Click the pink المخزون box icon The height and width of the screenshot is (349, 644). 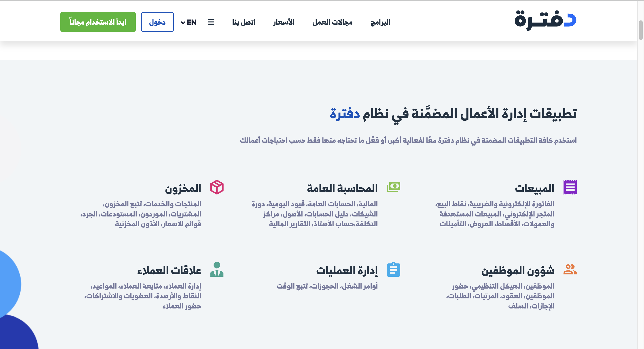point(217,187)
